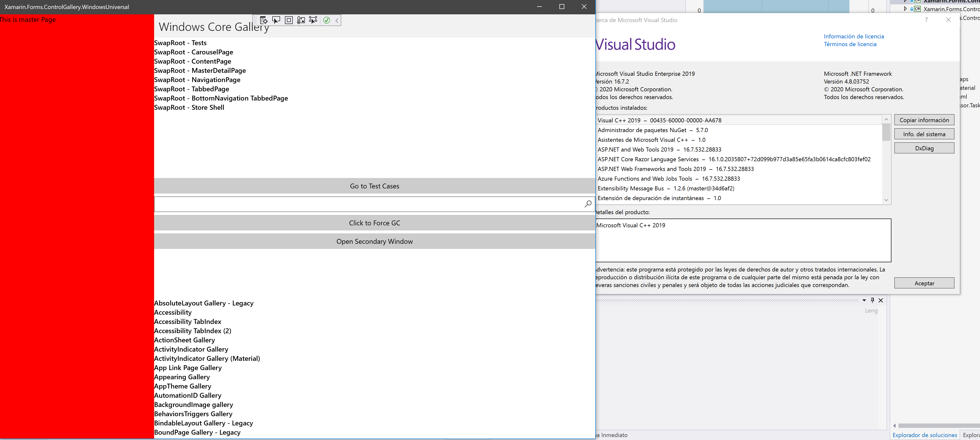Collapse the in-app toolbar with the chevron
Image resolution: width=980 pixels, height=440 pixels.
click(x=336, y=20)
